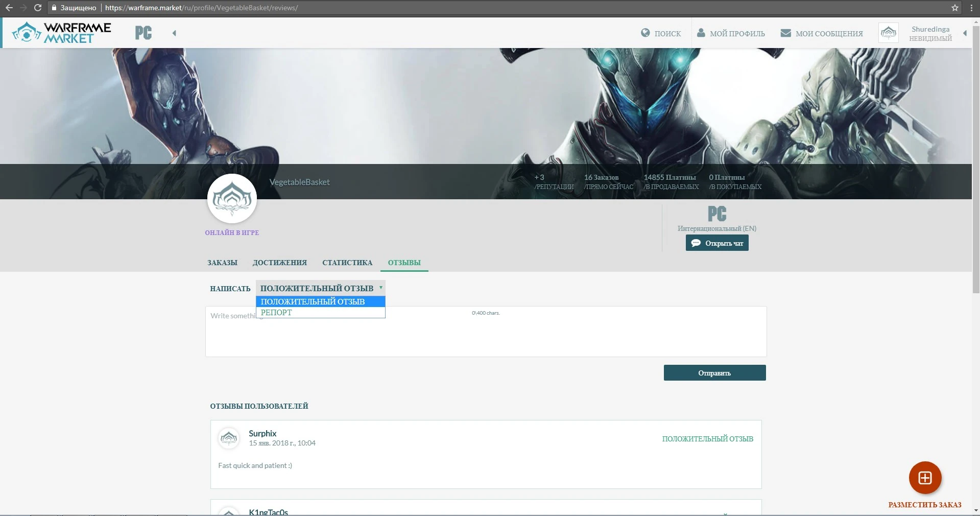This screenshot has width=980, height=516.
Task: Click the globe search icon
Action: (x=646, y=33)
